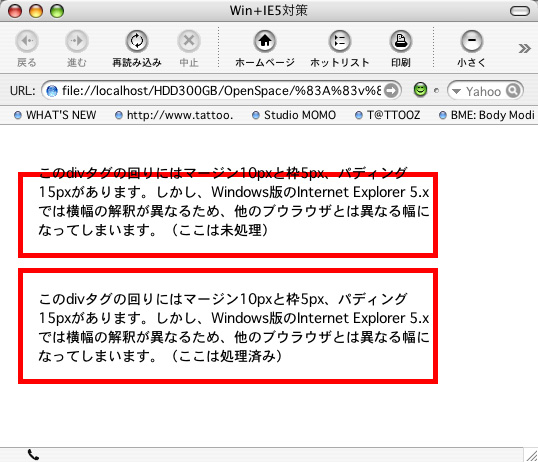Open the ホットリスト hotlist icon

[x=340, y=41]
